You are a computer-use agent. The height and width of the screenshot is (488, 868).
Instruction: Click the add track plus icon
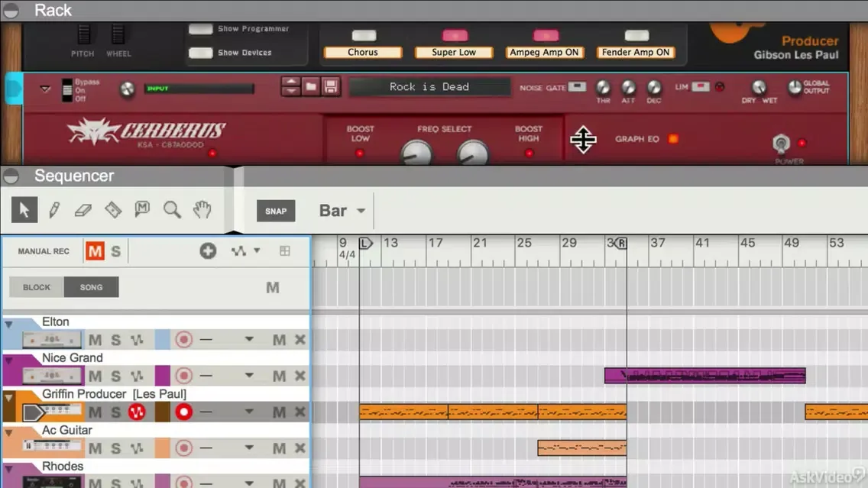pyautogui.click(x=208, y=251)
